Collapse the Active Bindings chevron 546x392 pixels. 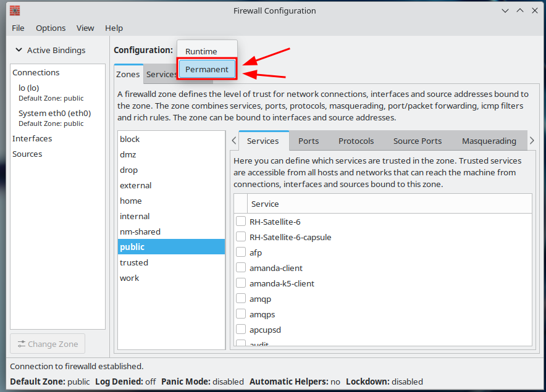pyautogui.click(x=18, y=51)
